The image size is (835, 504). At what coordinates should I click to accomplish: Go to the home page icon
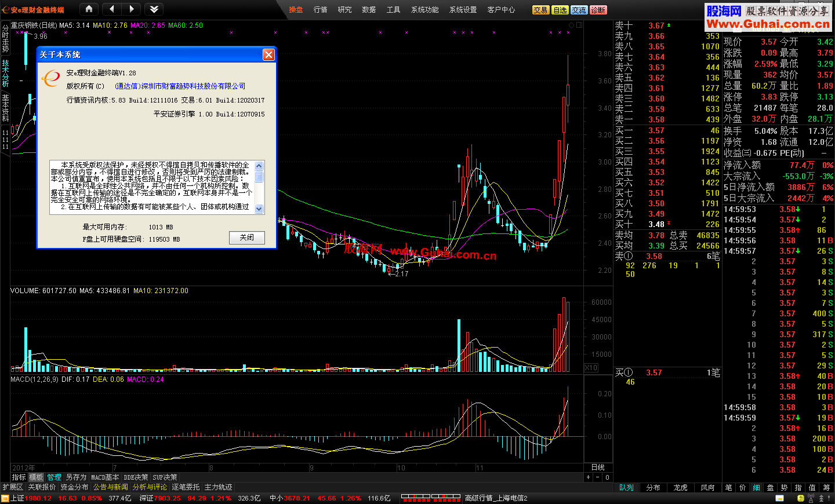click(x=89, y=9)
